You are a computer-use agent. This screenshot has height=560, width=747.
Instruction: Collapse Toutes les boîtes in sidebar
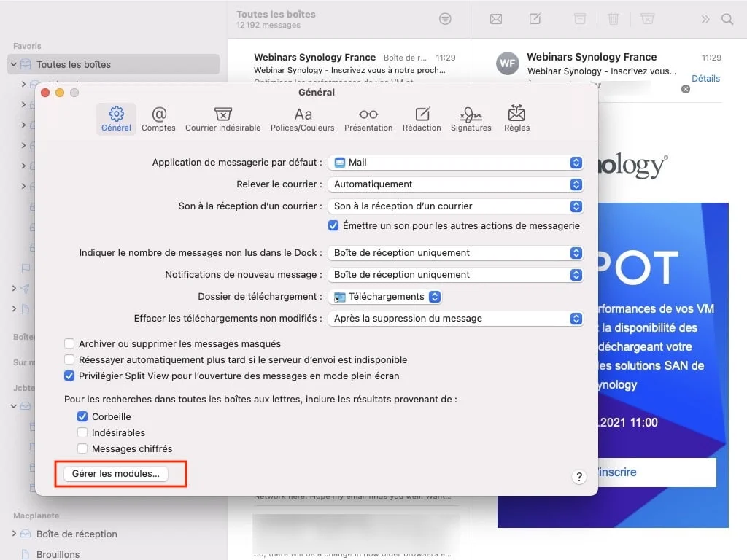pyautogui.click(x=14, y=64)
